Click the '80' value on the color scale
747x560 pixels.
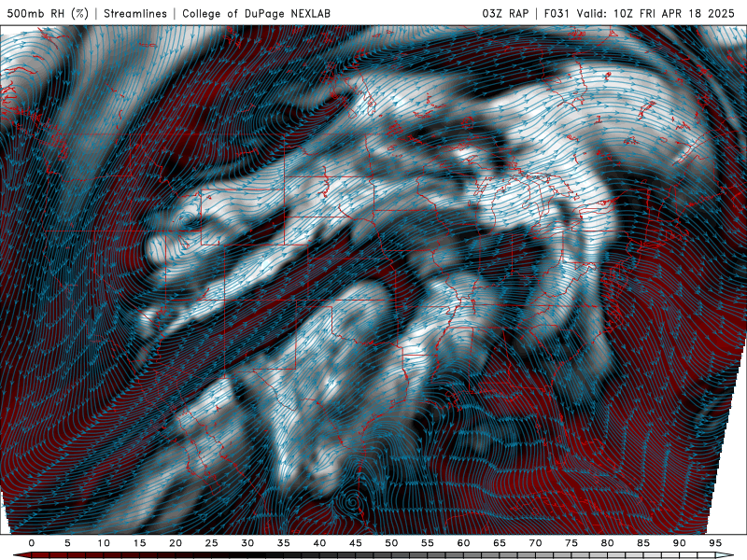pyautogui.click(x=607, y=543)
